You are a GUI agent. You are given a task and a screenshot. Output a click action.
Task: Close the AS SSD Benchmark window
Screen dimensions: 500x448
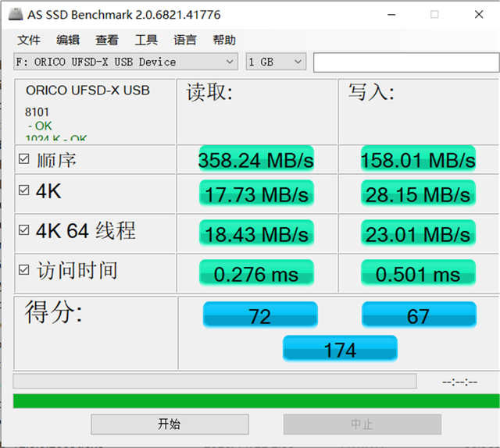click(x=479, y=15)
